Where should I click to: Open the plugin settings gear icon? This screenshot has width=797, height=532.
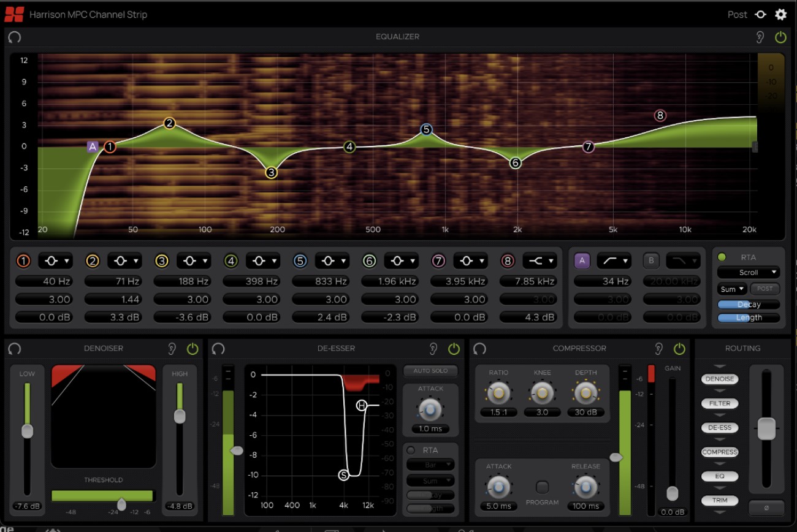pos(781,14)
